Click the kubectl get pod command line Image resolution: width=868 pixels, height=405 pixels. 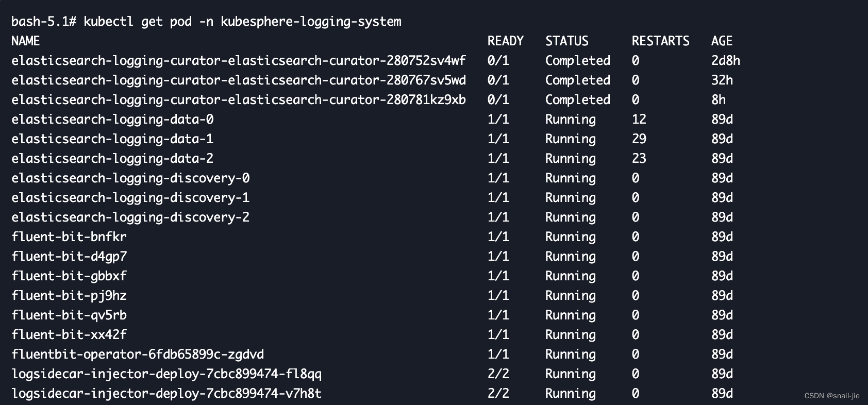206,22
